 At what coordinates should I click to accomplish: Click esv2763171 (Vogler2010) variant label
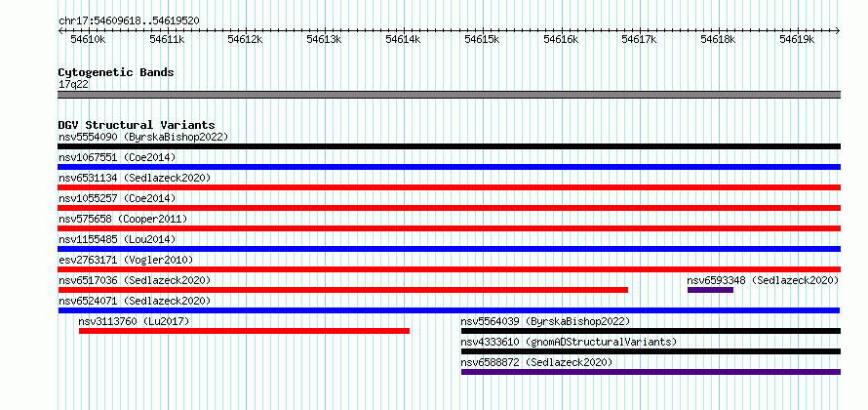click(x=126, y=260)
